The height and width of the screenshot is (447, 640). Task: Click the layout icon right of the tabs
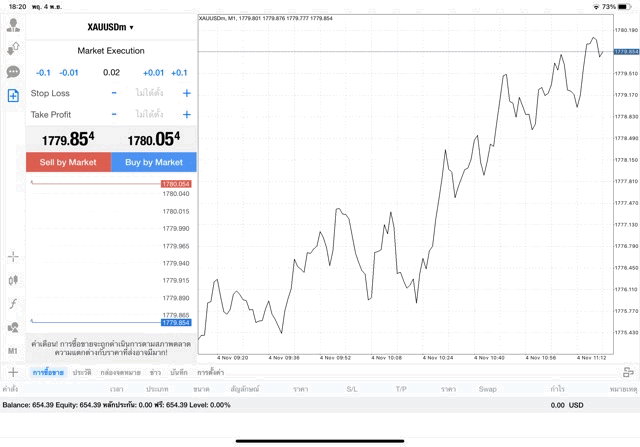pyautogui.click(x=628, y=372)
